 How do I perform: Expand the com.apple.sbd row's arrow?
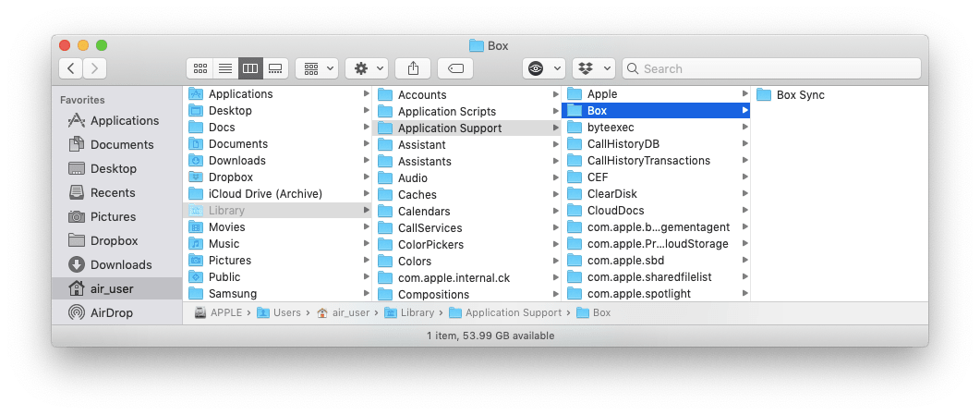744,260
